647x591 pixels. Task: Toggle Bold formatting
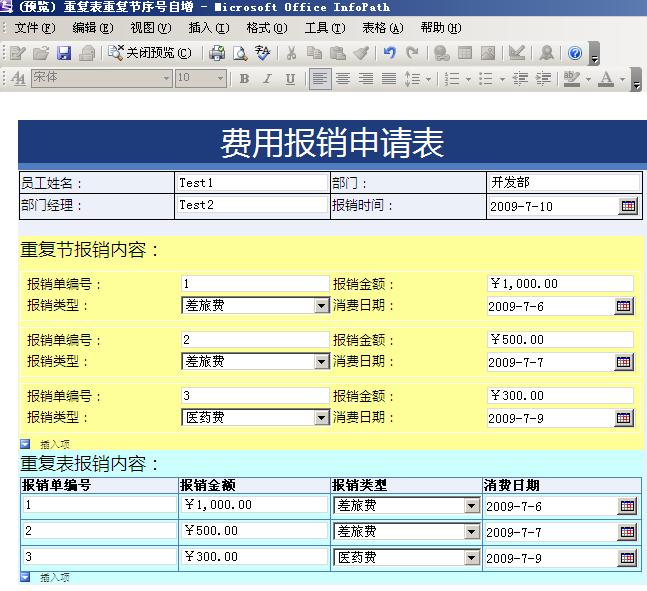click(245, 79)
